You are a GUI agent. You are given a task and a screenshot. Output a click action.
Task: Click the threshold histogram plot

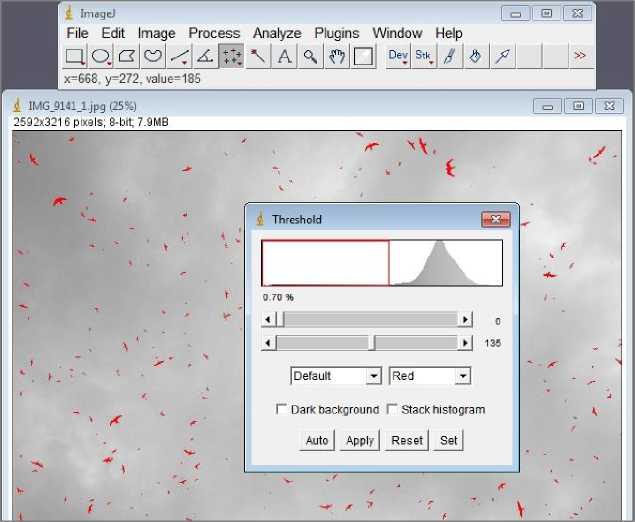(382, 263)
